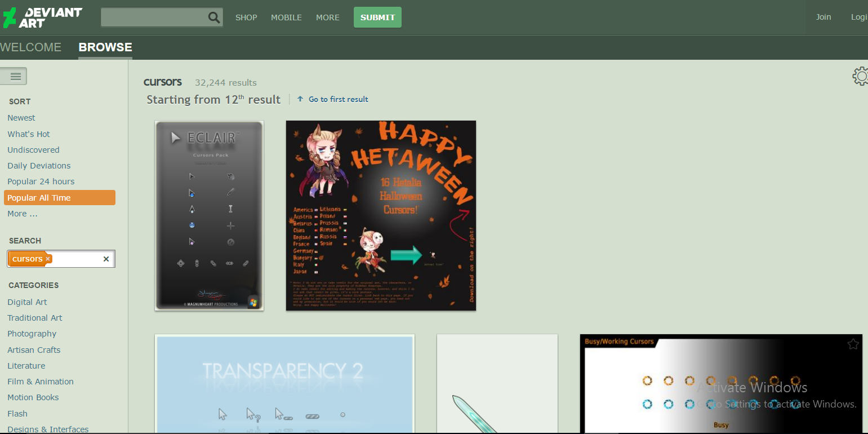The height and width of the screenshot is (434, 868).
Task: Sort by Daily Deviations
Action: pos(39,166)
